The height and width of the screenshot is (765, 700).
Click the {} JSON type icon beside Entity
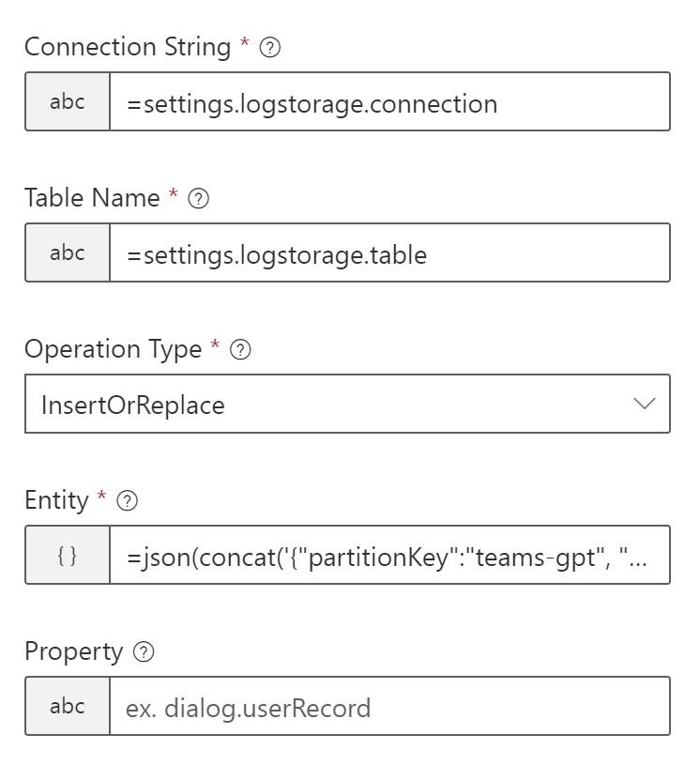67,556
